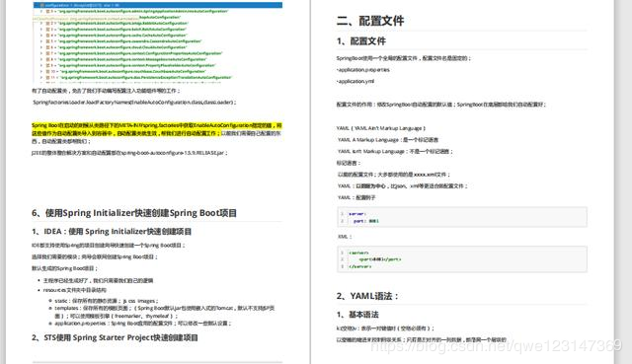Click the blue selected configurations row in the debugger image
632x364 pixels.
158,5
